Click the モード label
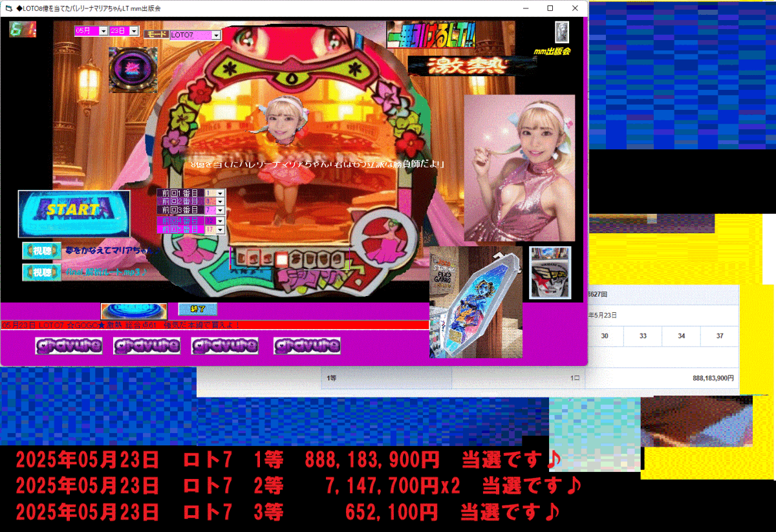The height and width of the screenshot is (532, 776). coord(156,34)
